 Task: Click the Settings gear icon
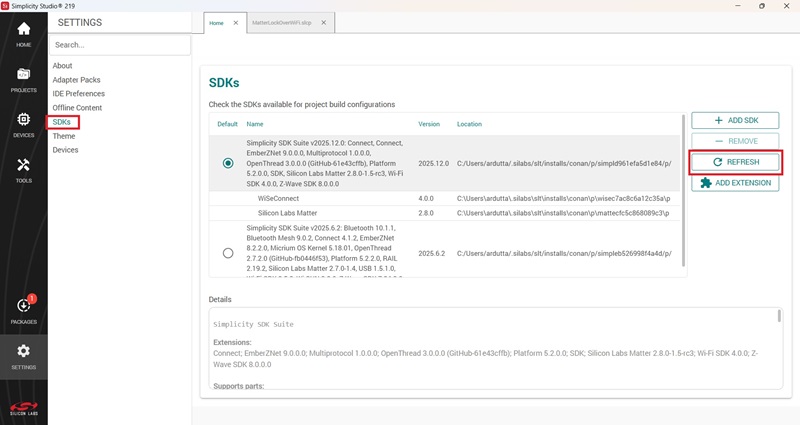(23, 355)
